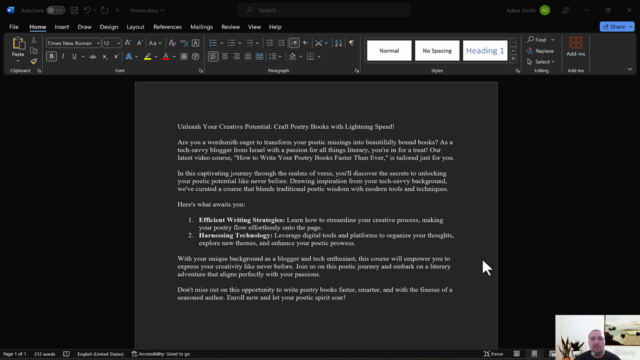
Task: Toggle Bold formatting
Action: (x=51, y=56)
